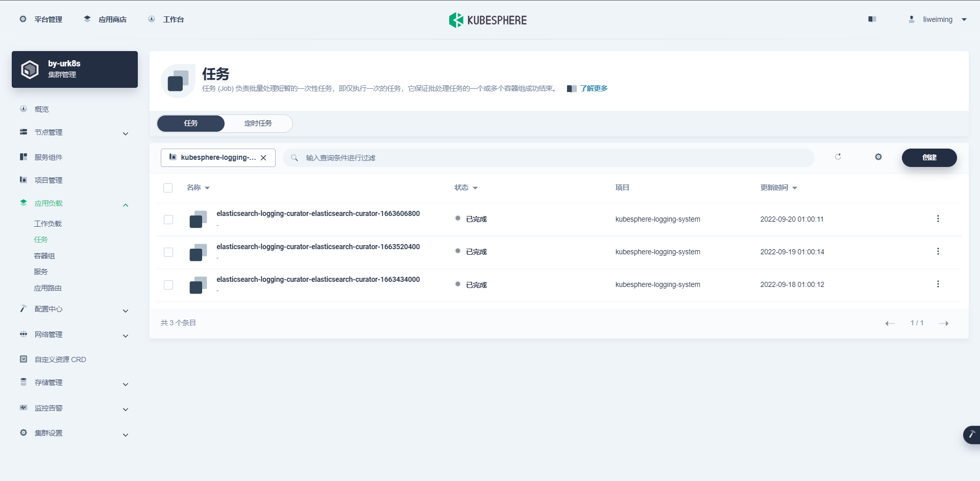This screenshot has height=481, width=980.
Task: Open actions menu for curator-1663434000 job
Action: pyautogui.click(x=938, y=284)
